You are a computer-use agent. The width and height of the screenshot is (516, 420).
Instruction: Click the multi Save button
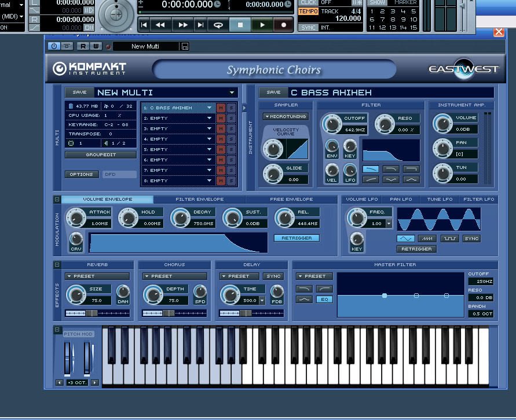pyautogui.click(x=79, y=93)
